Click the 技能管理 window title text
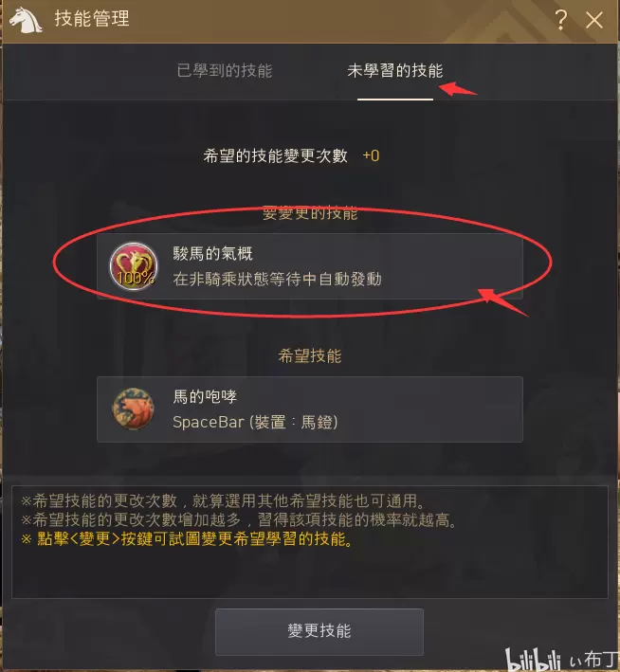Image resolution: width=620 pixels, height=672 pixels. pos(92,19)
